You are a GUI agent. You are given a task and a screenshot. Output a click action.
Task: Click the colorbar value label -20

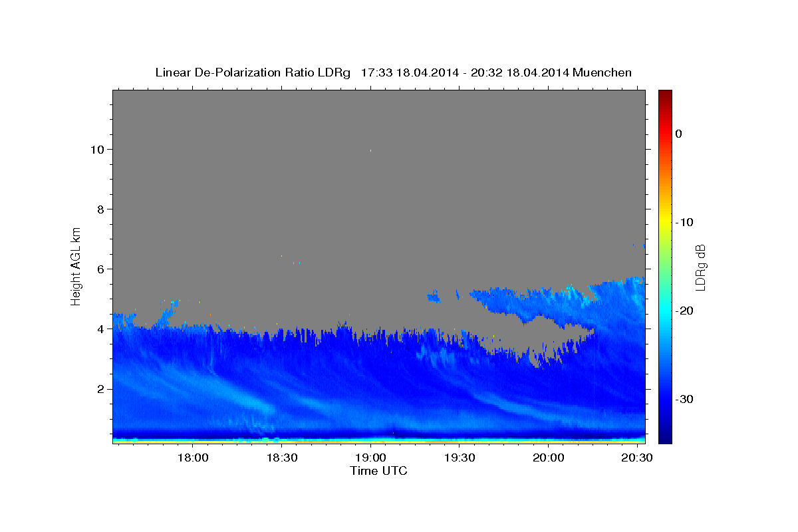coord(684,311)
